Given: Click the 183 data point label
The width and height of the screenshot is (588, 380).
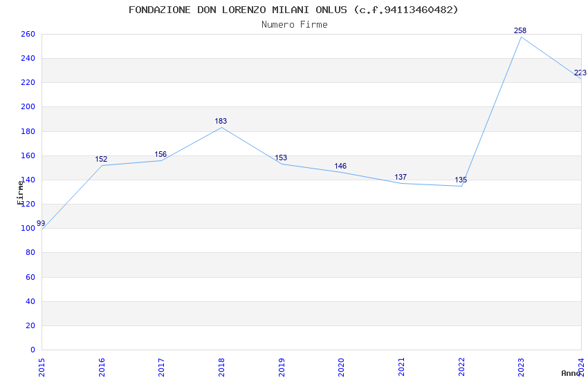Looking at the screenshot, I should pos(221,121).
